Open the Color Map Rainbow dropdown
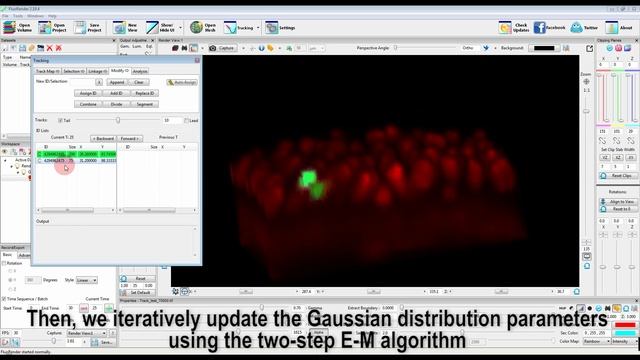Image resolution: width=640 pixels, height=360 pixels. pyautogui.click(x=597, y=341)
